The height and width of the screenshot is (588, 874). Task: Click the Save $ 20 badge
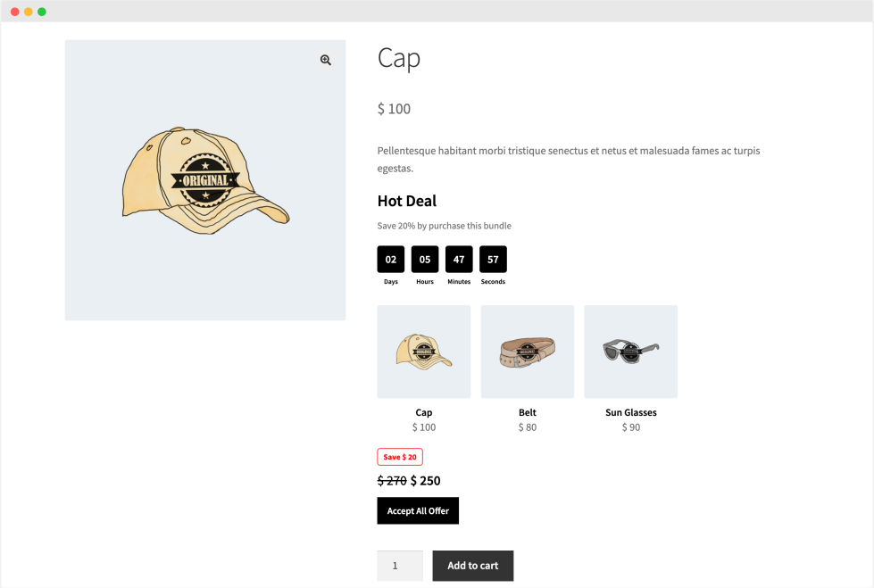click(x=400, y=457)
